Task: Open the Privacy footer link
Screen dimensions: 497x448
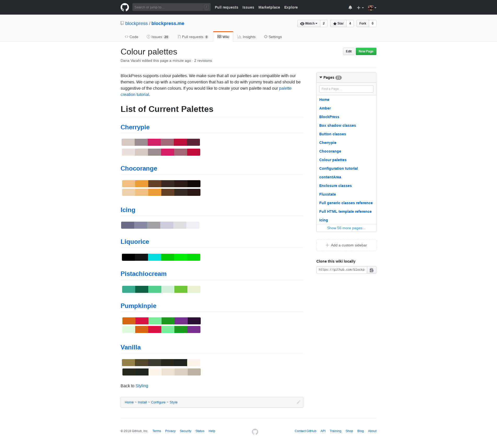Action: [170, 431]
